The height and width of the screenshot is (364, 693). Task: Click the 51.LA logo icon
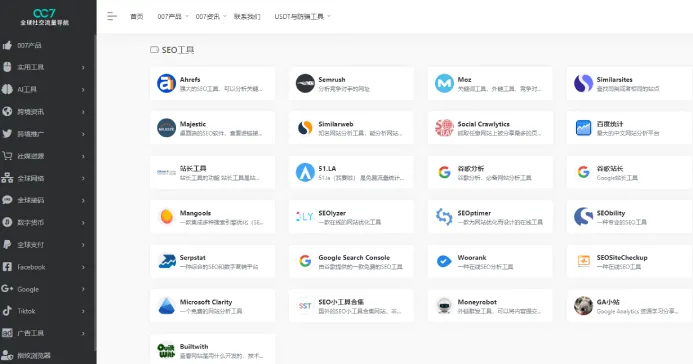click(305, 172)
